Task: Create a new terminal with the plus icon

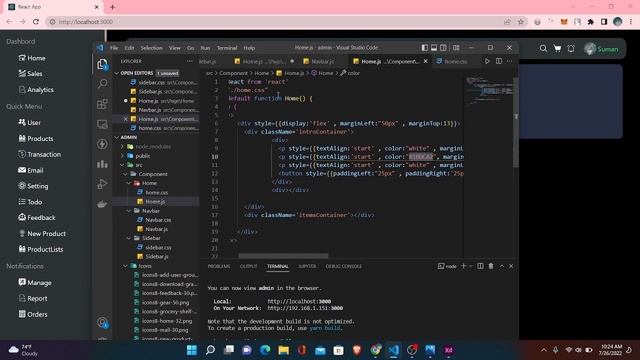Action: (463, 266)
